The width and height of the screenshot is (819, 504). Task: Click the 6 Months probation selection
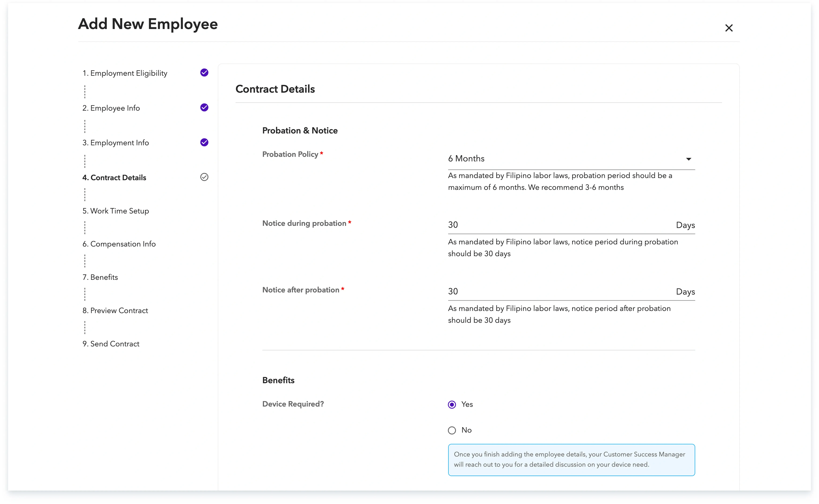pos(466,159)
